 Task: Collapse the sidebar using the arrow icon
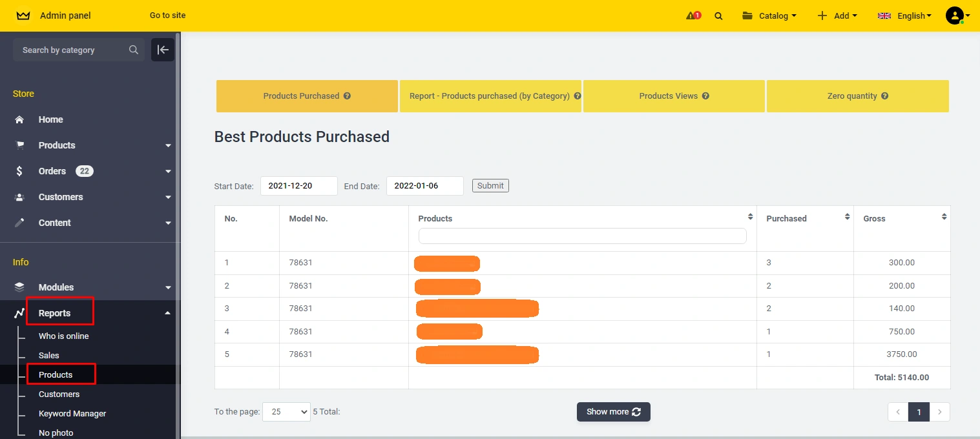click(162, 50)
